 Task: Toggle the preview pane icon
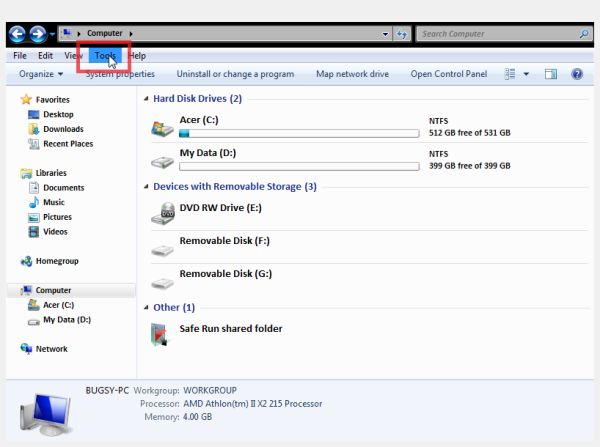551,74
